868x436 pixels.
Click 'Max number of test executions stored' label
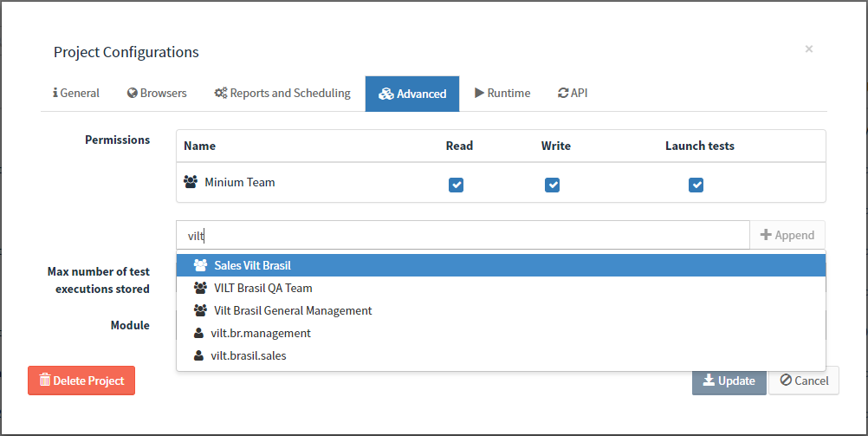pyautogui.click(x=99, y=280)
